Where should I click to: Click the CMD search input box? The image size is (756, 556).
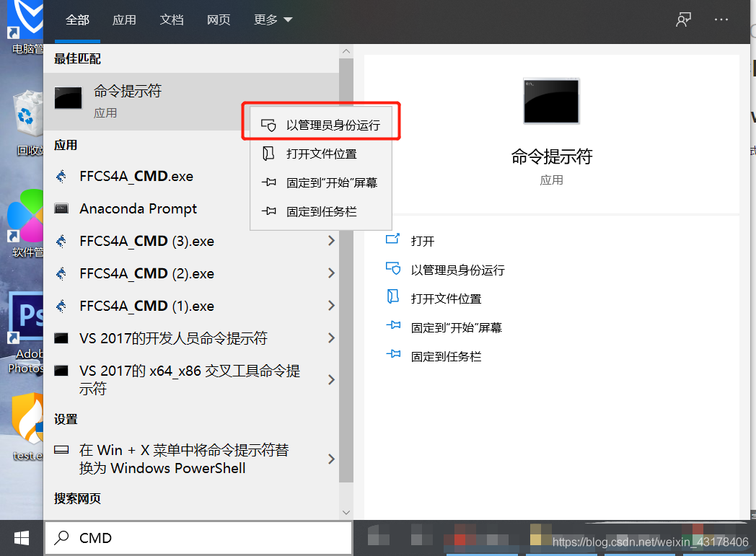pos(198,538)
